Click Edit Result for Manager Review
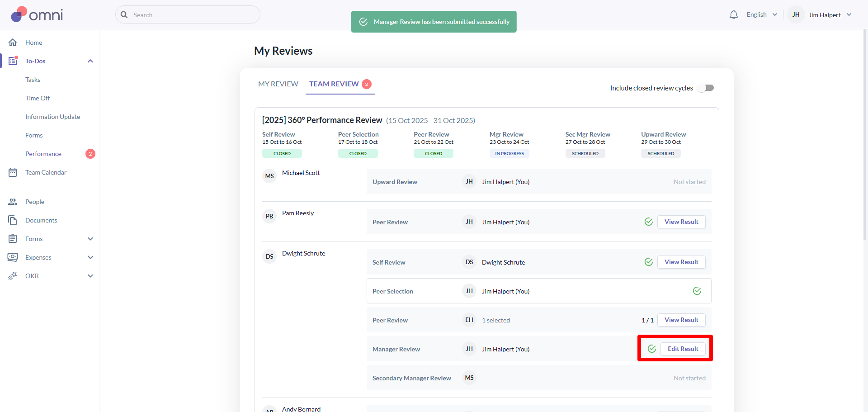 tap(683, 349)
